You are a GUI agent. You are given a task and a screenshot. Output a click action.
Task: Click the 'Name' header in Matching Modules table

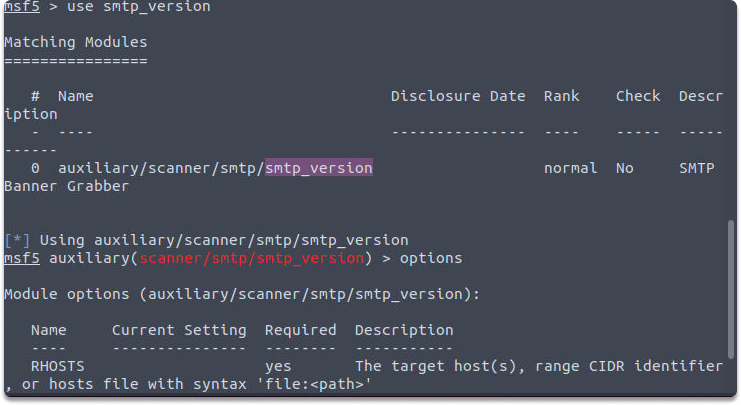click(x=76, y=96)
